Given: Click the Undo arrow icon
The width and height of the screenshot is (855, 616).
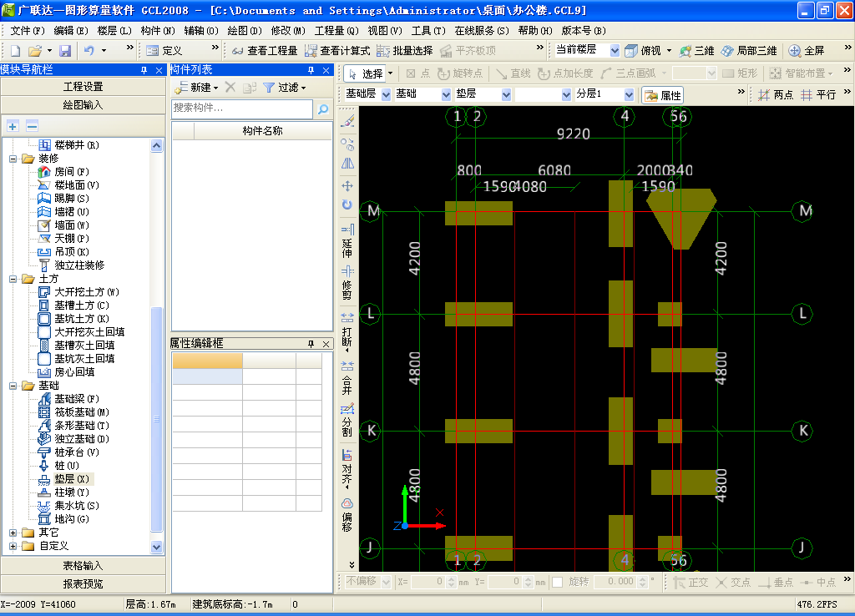Looking at the screenshot, I should (x=89, y=51).
